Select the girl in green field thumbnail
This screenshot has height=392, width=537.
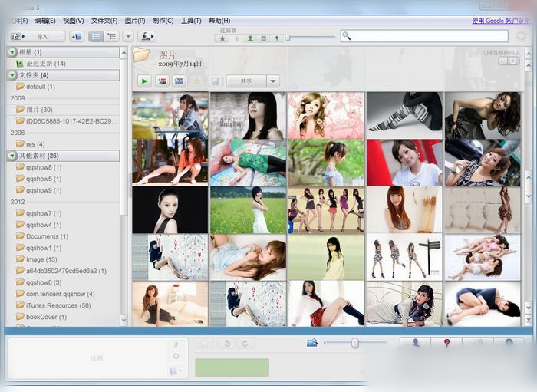tap(249, 210)
